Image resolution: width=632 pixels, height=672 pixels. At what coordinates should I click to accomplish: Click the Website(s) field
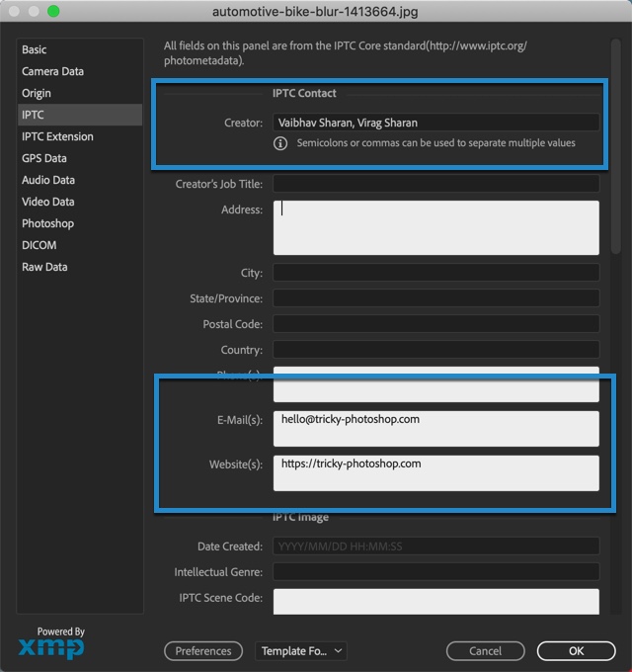click(435, 473)
